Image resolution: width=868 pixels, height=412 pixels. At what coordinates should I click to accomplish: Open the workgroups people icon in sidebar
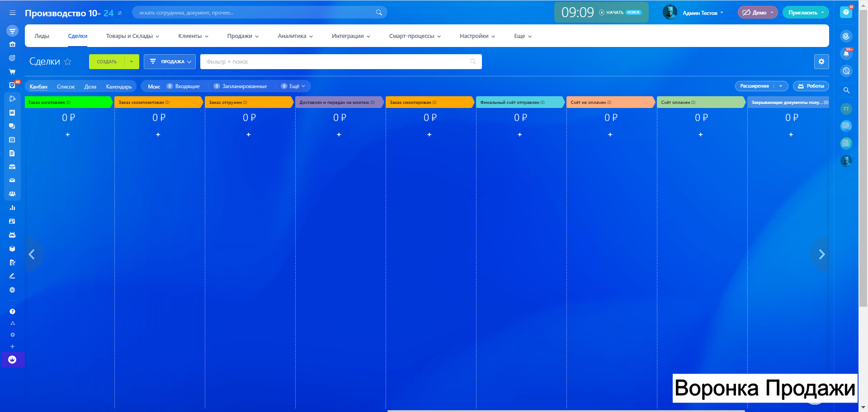12,194
